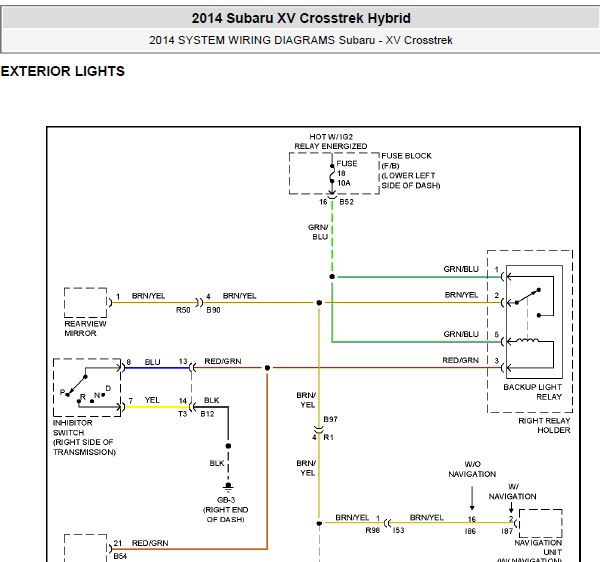
Task: Select 'INHIBITOR SWITCH' label text
Action: [72, 428]
